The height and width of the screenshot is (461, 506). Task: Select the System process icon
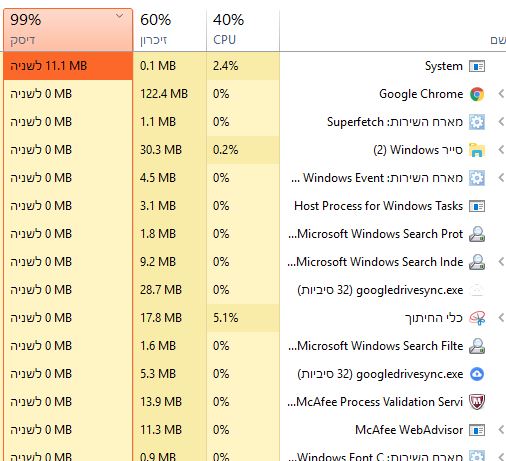click(477, 66)
